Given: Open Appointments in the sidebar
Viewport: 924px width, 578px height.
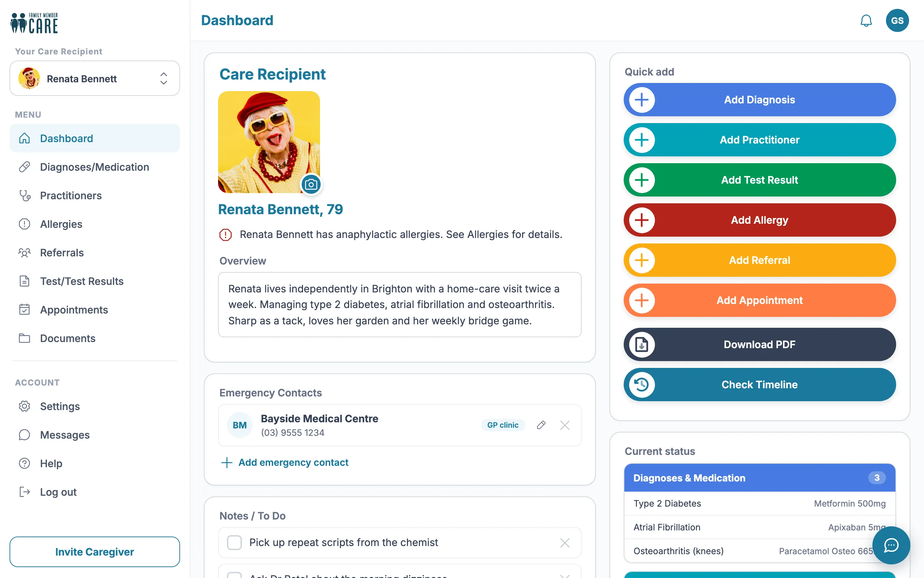Looking at the screenshot, I should (95, 310).
